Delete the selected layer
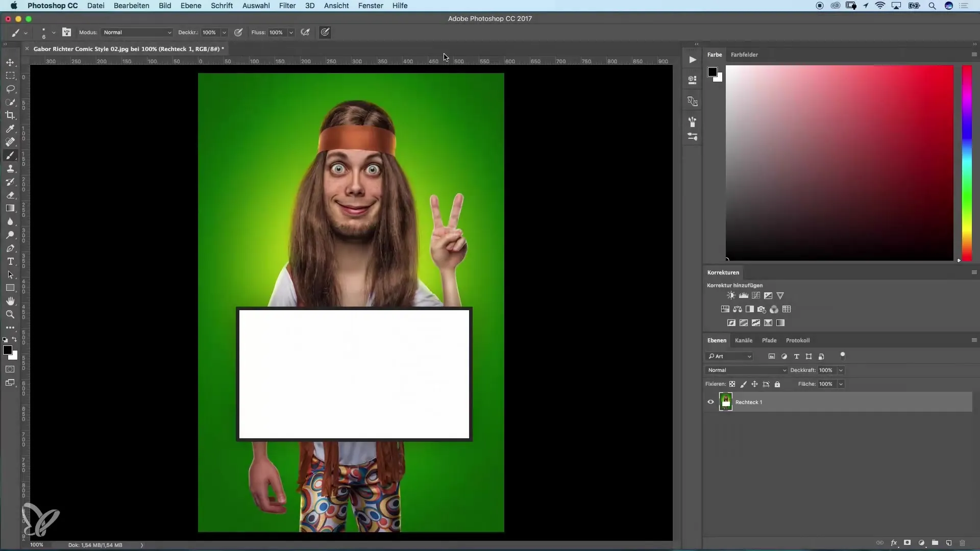Screen dimensions: 980x551 (963, 543)
